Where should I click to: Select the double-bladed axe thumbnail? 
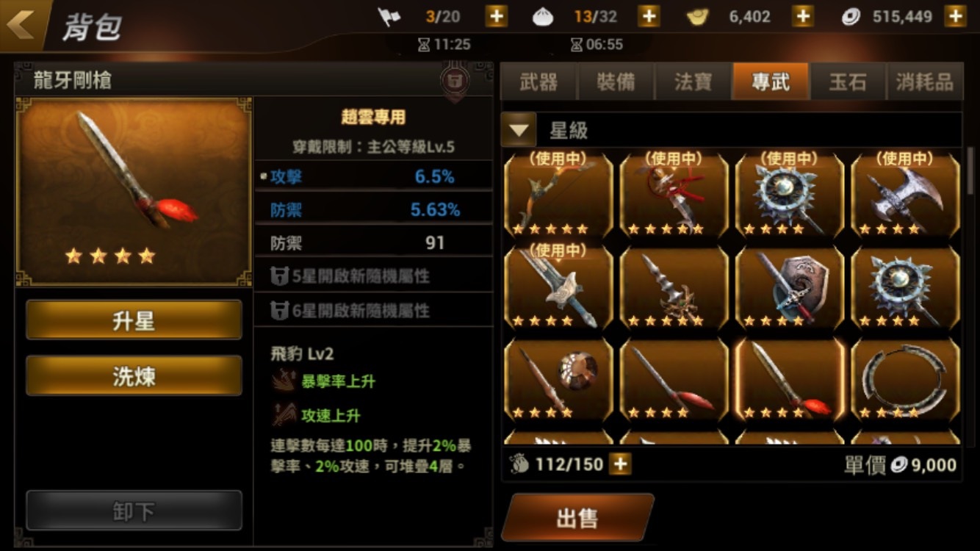click(905, 195)
